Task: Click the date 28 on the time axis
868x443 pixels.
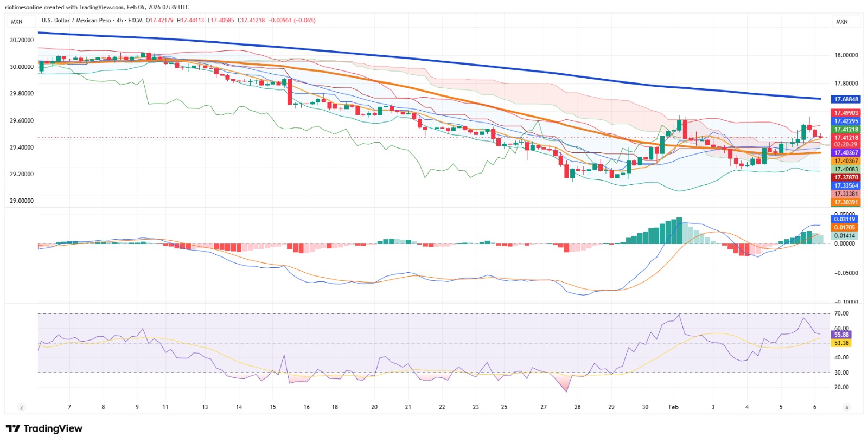Action: (577, 407)
